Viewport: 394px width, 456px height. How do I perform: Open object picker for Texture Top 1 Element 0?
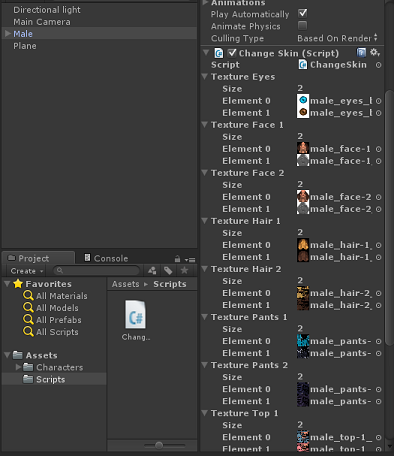click(x=378, y=437)
